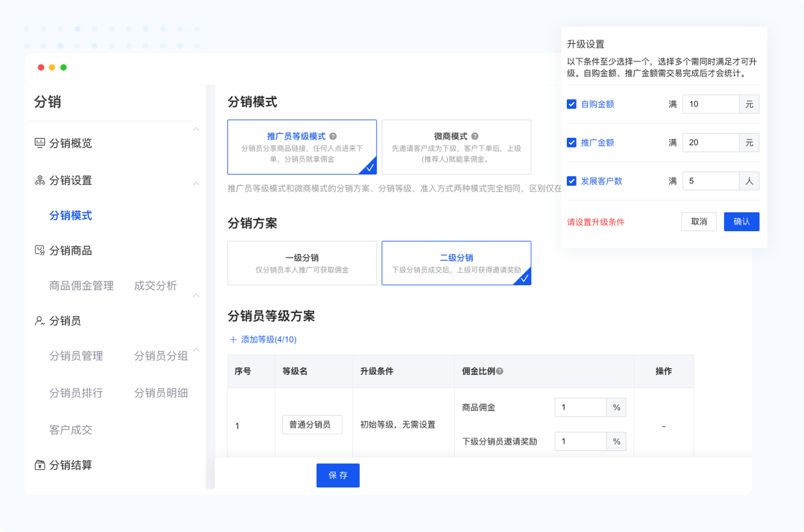Click the 推广金额 label text

tap(597, 143)
